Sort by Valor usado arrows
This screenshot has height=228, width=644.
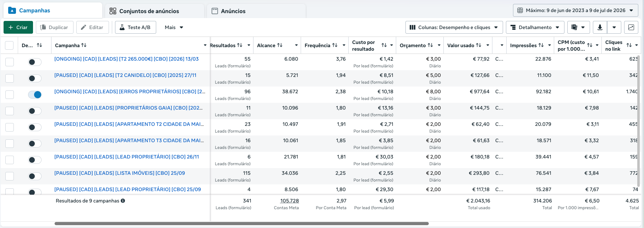tap(479, 45)
